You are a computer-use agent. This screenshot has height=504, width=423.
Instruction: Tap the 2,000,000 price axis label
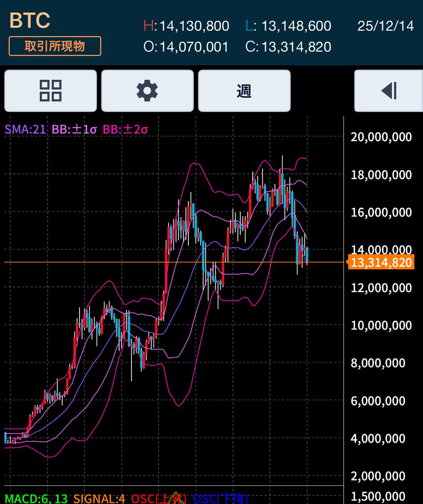tap(378, 476)
